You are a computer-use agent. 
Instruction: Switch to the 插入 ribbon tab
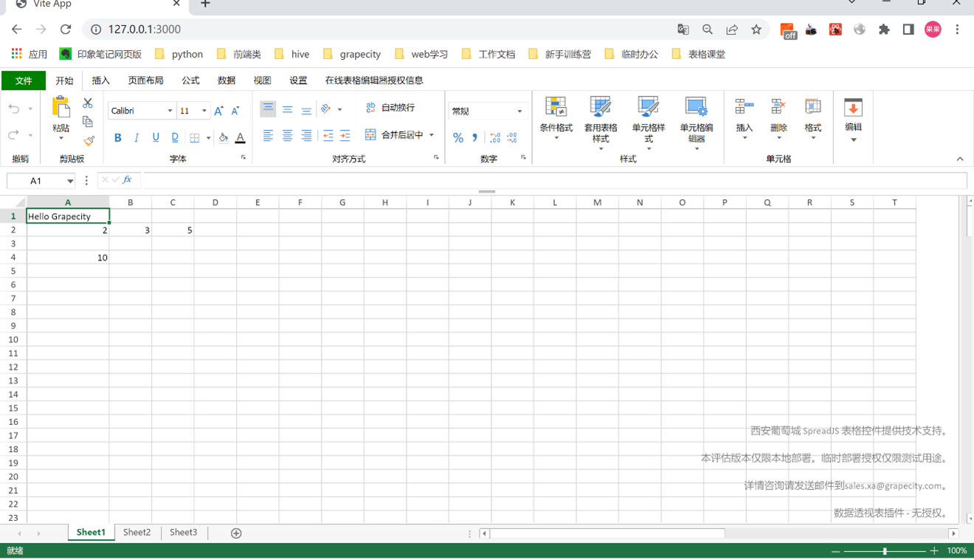[100, 80]
